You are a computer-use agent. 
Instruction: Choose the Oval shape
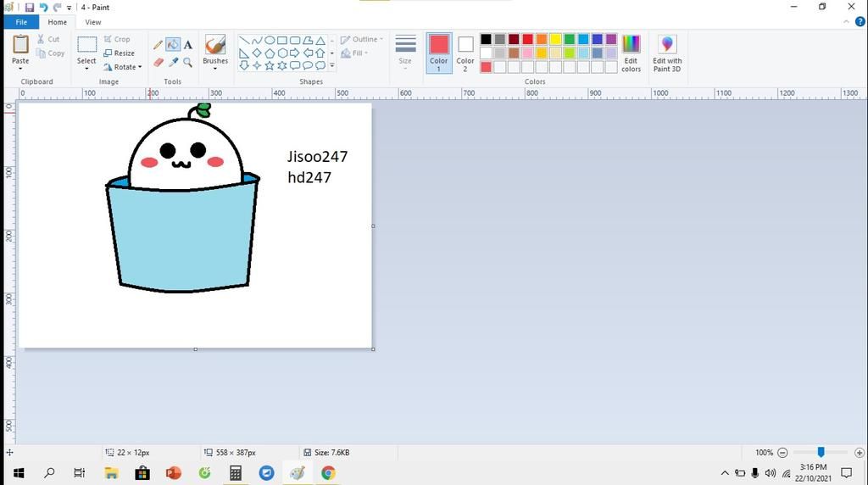[x=270, y=41]
